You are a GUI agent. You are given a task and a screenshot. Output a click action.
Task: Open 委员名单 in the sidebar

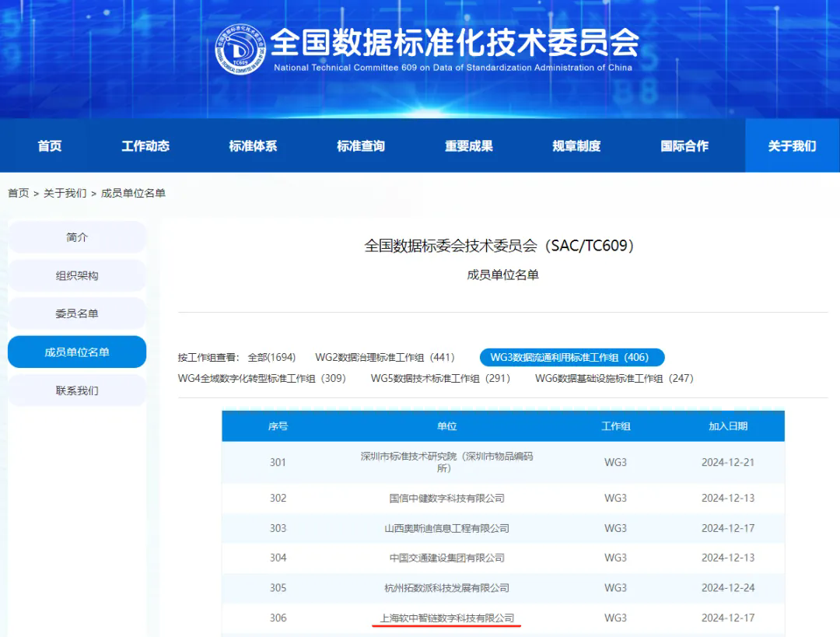click(77, 313)
